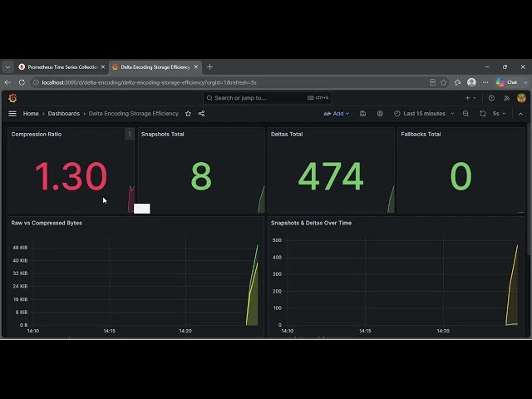Click the 48 KiB axis label
The height and width of the screenshot is (399, 532).
20,248
